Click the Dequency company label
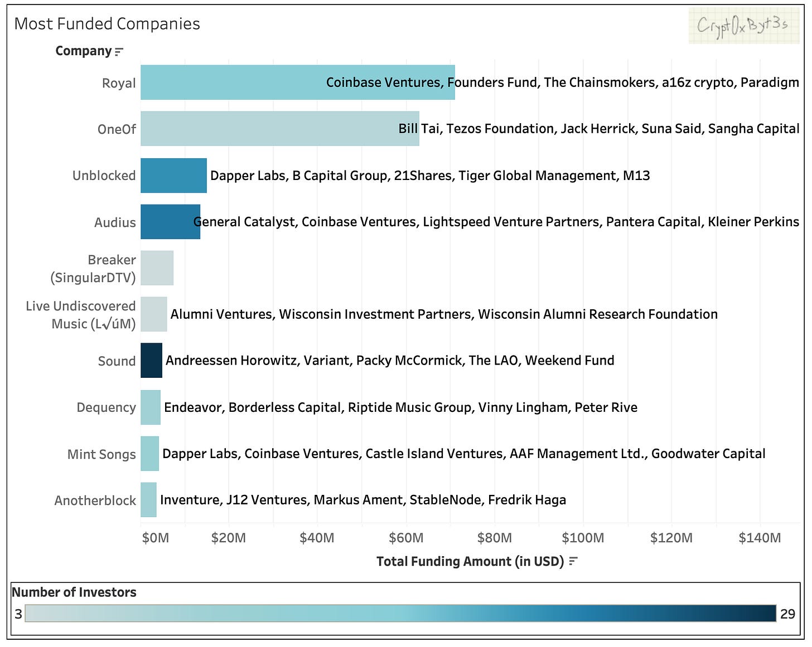The width and height of the screenshot is (812, 647). (x=106, y=407)
